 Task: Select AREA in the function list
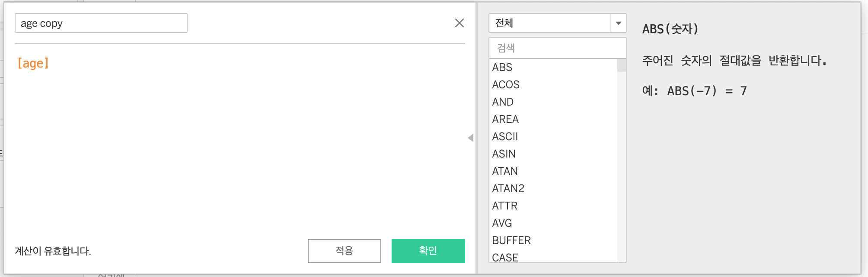(553, 119)
